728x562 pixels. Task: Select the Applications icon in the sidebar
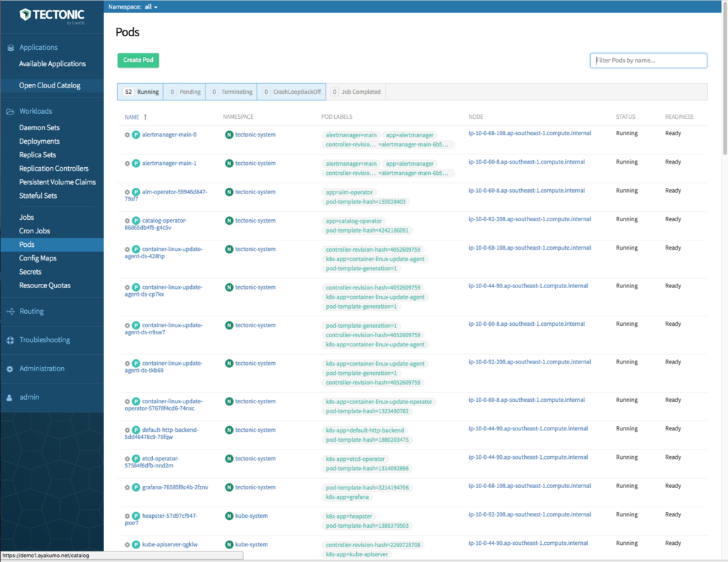point(10,47)
